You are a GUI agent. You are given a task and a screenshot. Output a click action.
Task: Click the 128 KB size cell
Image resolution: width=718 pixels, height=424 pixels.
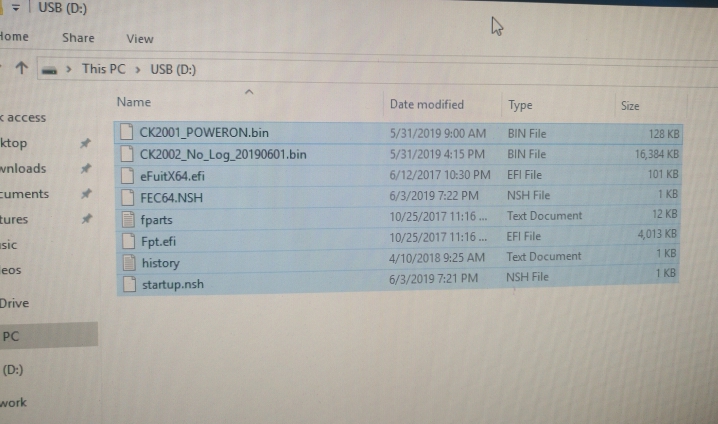[664, 134]
